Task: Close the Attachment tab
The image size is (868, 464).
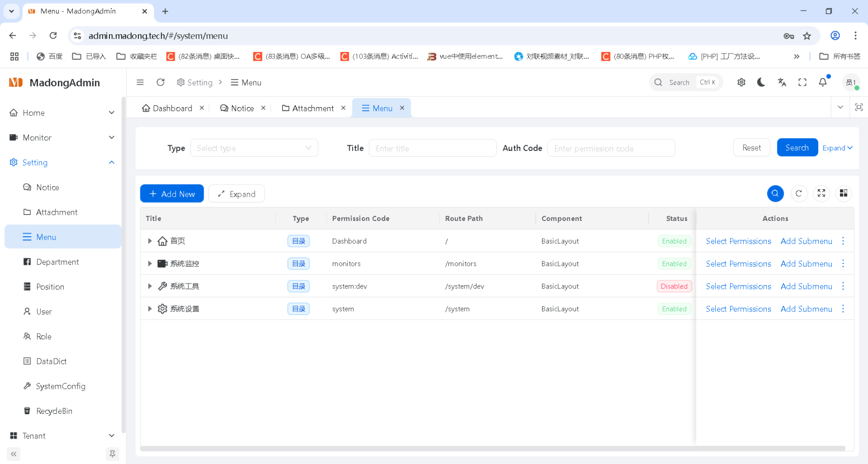Action: pyautogui.click(x=343, y=108)
